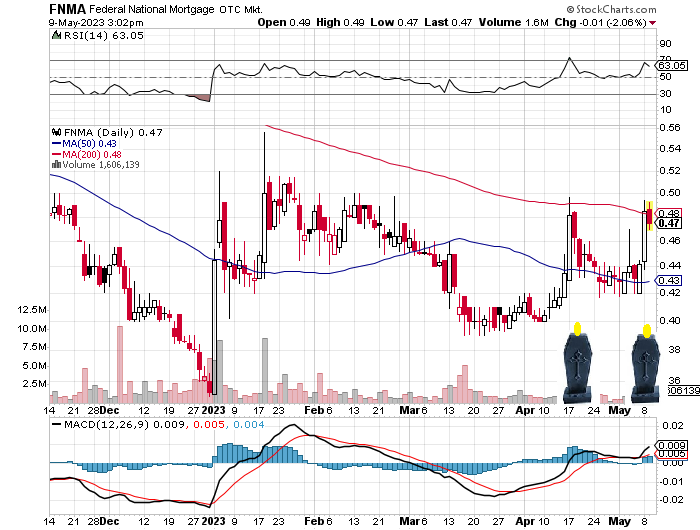
Task: Click the 9-May-2023 3:02pm timestamp
Action: pyautogui.click(x=96, y=23)
